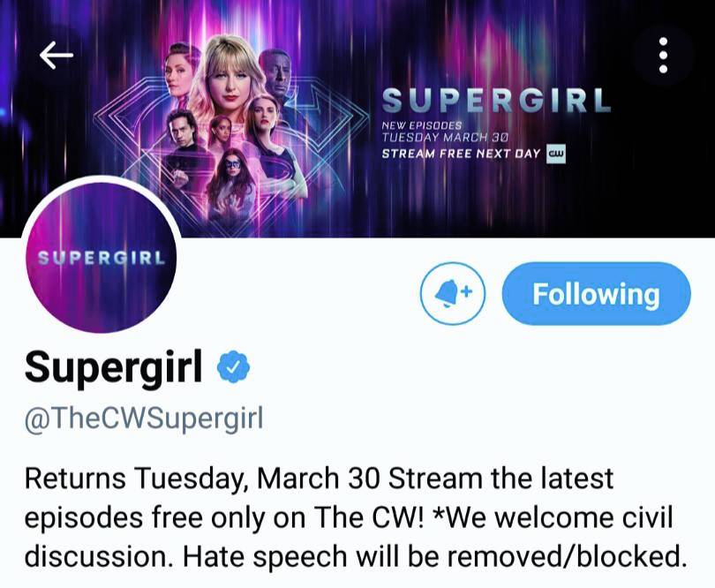Click the CW logo in the banner

point(555,154)
